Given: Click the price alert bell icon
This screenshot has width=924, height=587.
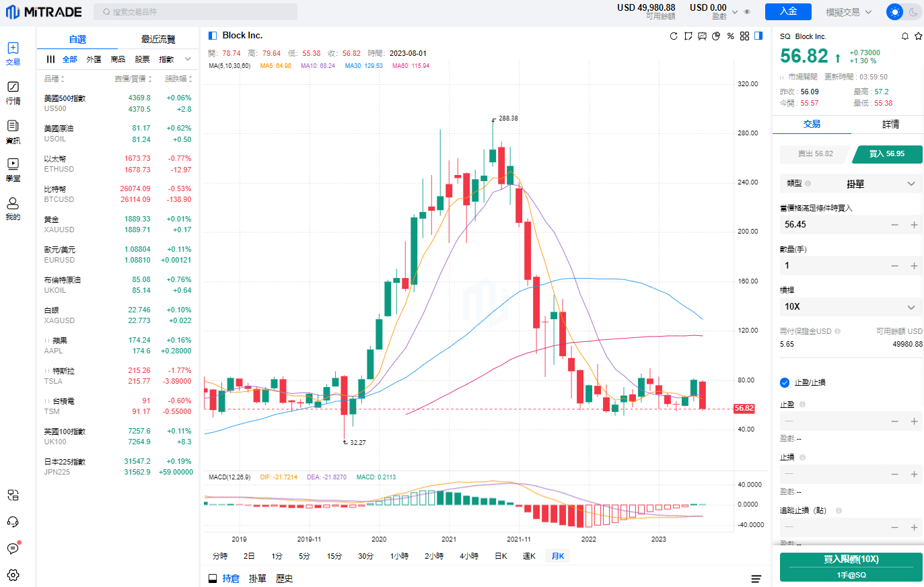Looking at the screenshot, I should 905,36.
